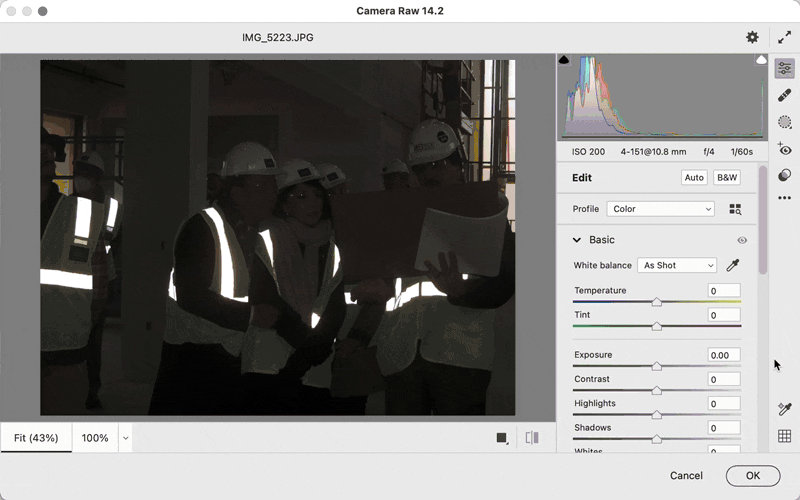
Task: Open the Profile Color dropdown
Action: [661, 209]
